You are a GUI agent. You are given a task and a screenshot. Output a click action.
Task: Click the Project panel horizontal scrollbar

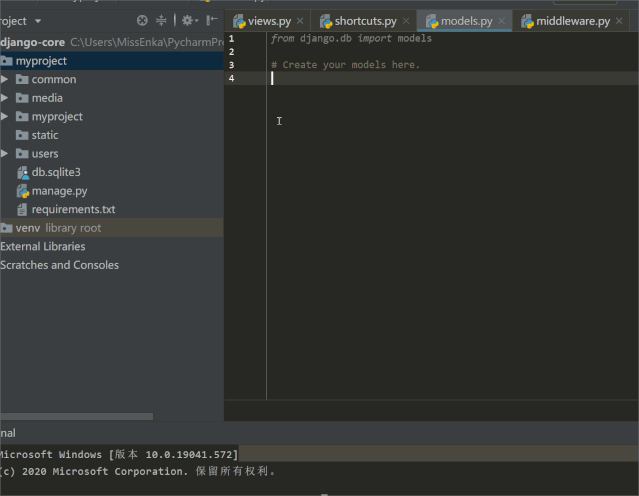click(x=76, y=416)
